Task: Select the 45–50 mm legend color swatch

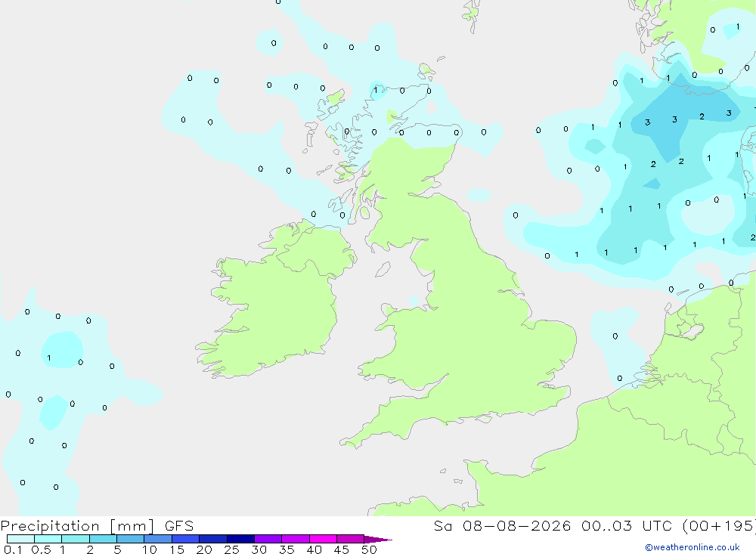Action: 351,539
